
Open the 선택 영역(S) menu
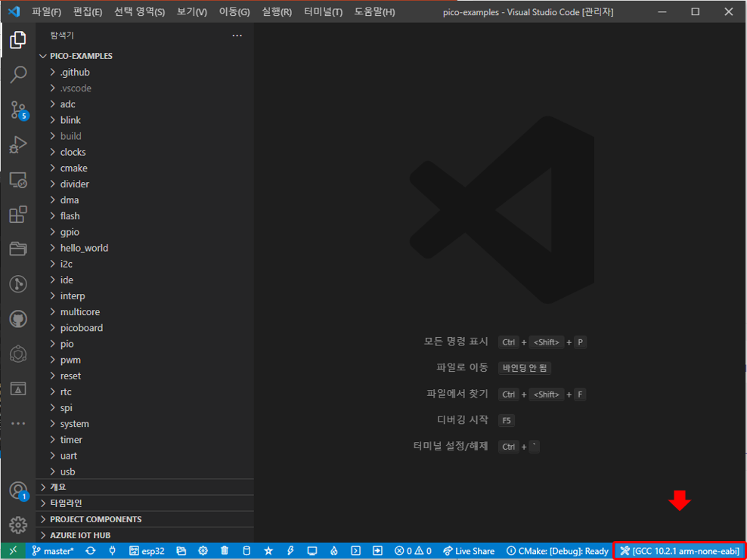(x=140, y=12)
